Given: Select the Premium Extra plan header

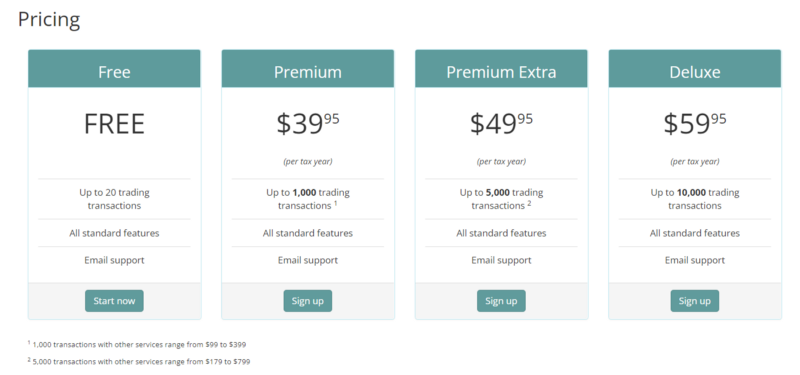Looking at the screenshot, I should [501, 69].
